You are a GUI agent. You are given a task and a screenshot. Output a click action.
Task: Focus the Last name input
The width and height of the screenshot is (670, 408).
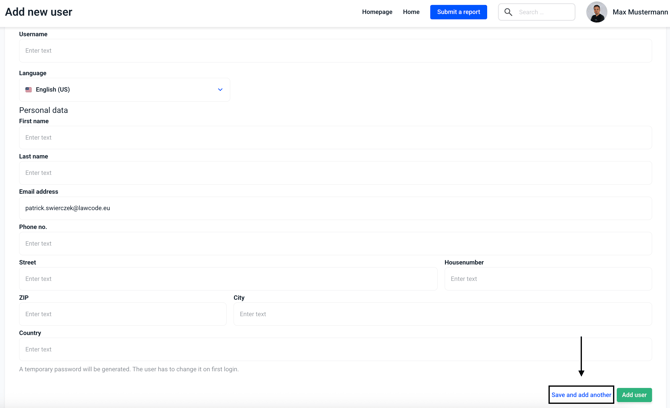[335, 173]
